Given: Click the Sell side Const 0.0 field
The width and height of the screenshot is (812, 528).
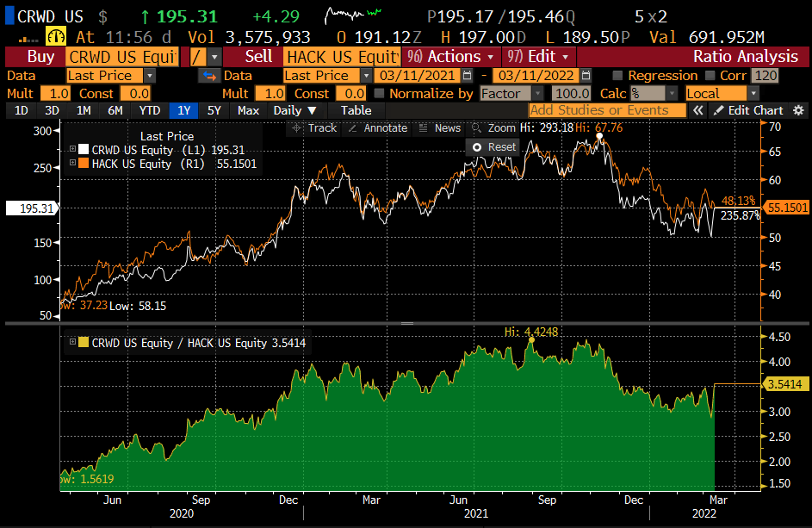Looking at the screenshot, I should (x=350, y=93).
